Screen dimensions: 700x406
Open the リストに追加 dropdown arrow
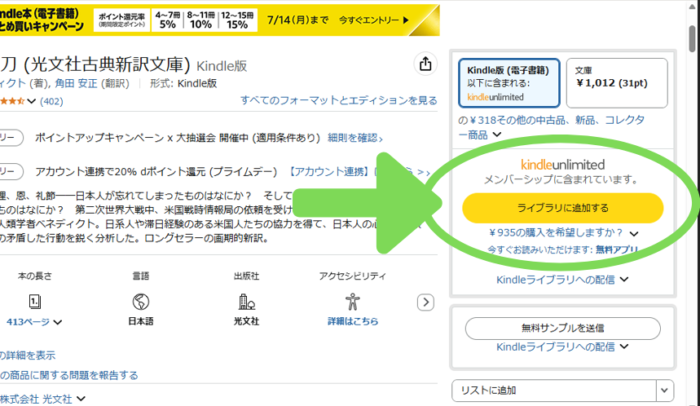click(x=664, y=391)
